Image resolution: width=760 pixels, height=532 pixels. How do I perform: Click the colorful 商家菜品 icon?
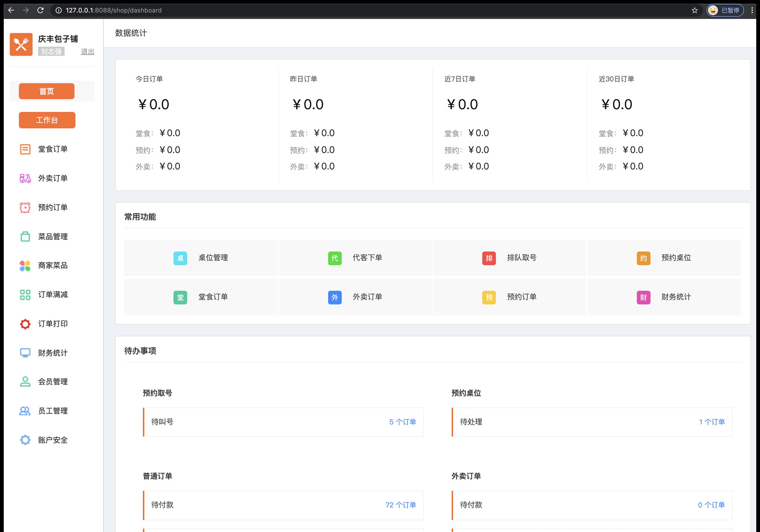[25, 266]
